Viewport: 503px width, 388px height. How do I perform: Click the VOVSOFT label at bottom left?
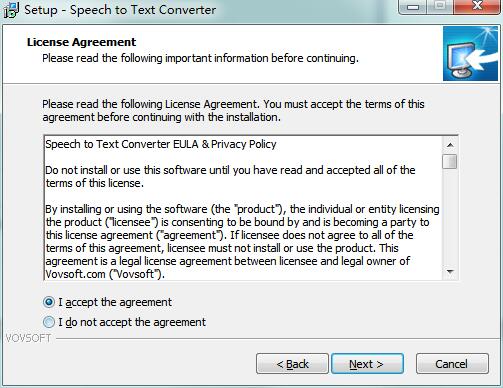(x=28, y=338)
